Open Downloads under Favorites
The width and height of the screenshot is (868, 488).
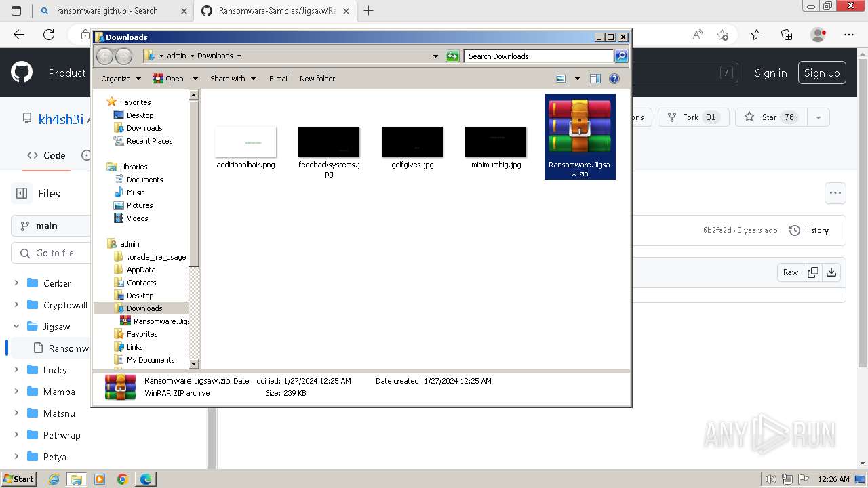pos(144,128)
